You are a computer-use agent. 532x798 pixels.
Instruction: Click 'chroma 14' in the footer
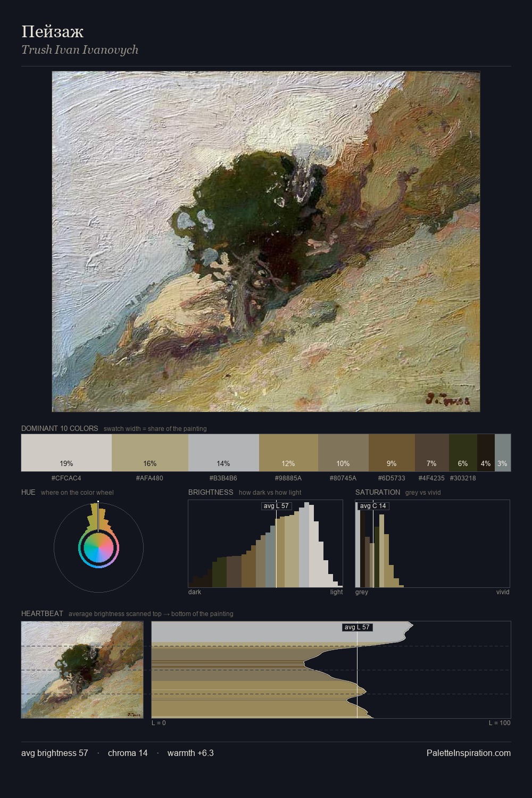point(128,753)
